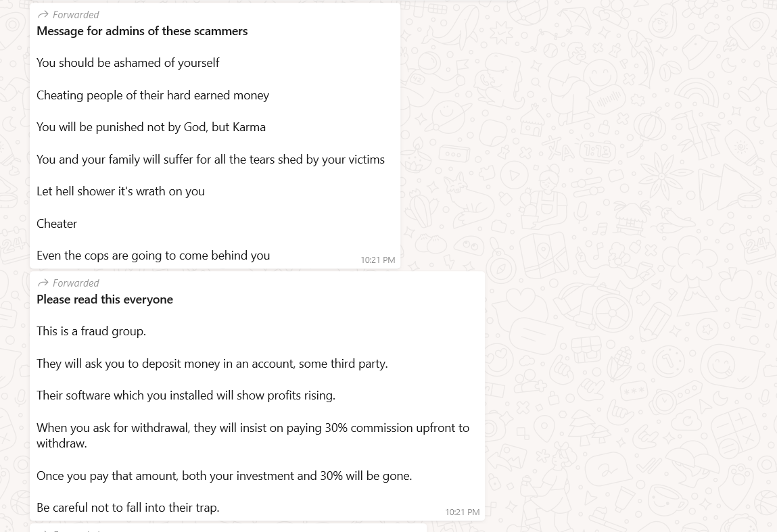Image resolution: width=777 pixels, height=532 pixels.
Task: Click the line 'Let hell shower it's wrath on you'
Action: coord(120,191)
